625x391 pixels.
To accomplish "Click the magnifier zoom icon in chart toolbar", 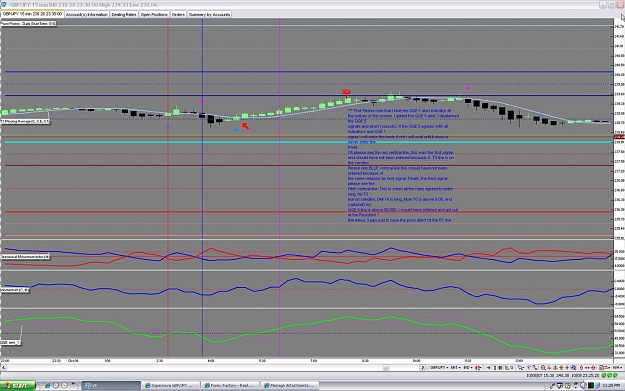I will pos(543,367).
